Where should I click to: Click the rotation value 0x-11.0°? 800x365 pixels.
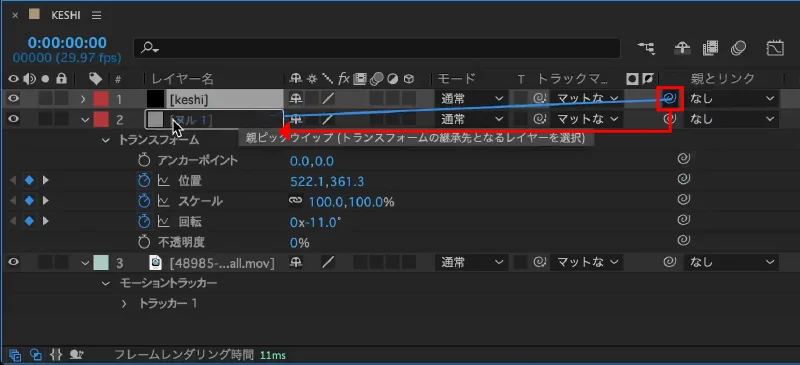(316, 222)
